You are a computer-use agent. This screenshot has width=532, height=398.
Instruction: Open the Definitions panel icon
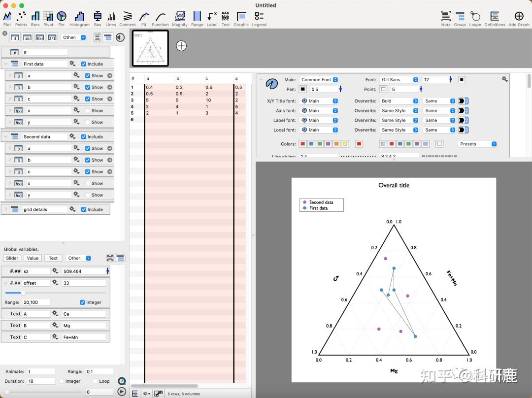coord(495,15)
